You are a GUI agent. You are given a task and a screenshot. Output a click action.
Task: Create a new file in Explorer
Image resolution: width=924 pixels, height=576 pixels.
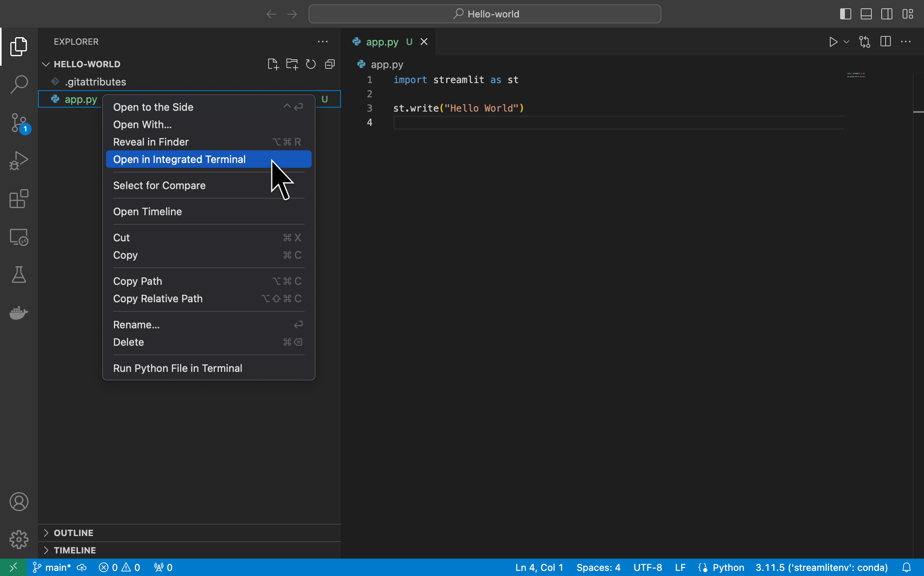click(273, 64)
